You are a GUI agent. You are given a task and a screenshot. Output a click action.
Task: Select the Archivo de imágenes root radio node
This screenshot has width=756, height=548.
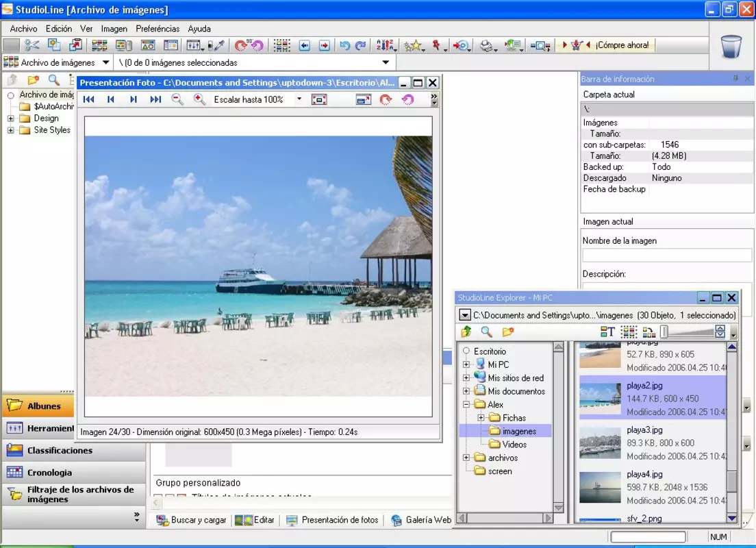[10, 95]
